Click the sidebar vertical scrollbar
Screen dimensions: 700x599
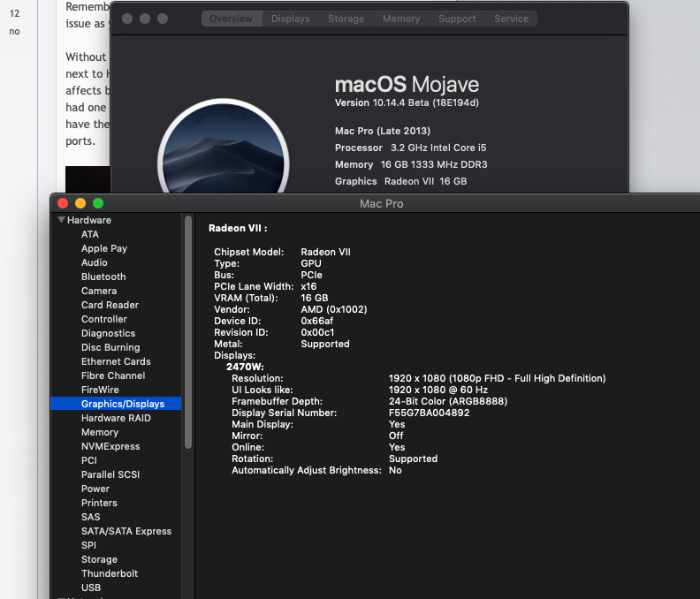(187, 336)
